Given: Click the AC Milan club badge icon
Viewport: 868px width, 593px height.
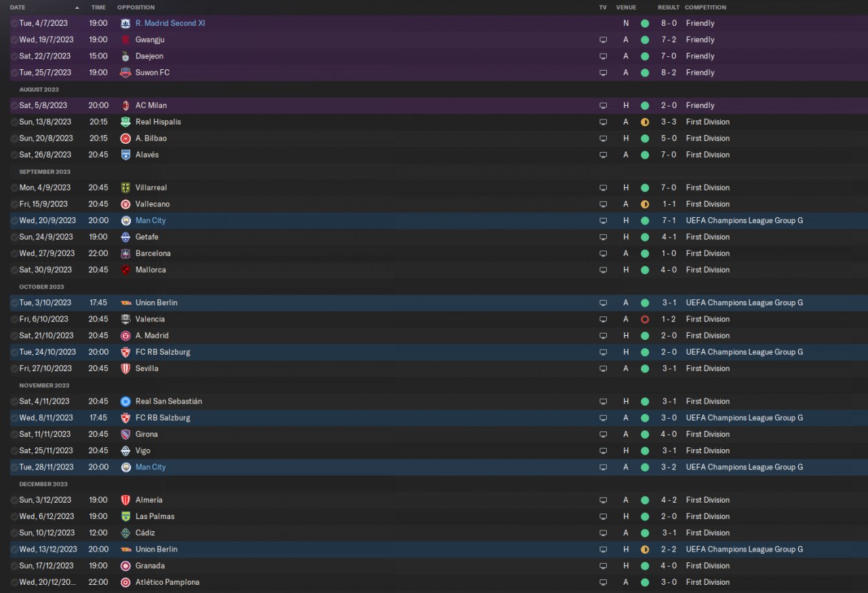Looking at the screenshot, I should tap(125, 105).
